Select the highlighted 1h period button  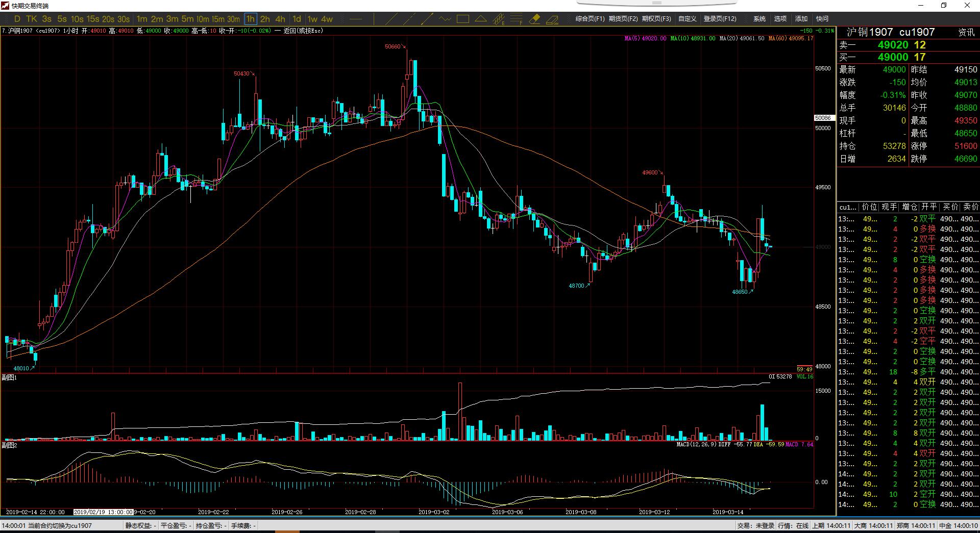250,19
